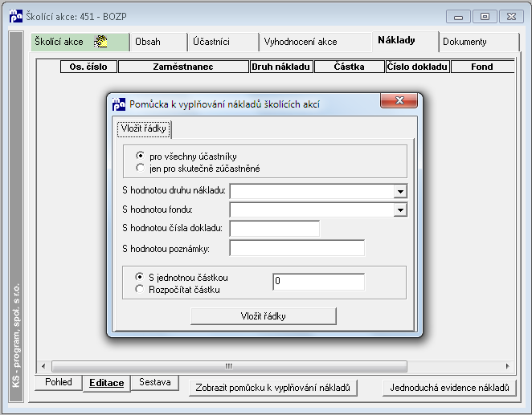Click the app icon in main window title bar
Image resolution: width=532 pixels, height=415 pixels.
click(x=15, y=16)
